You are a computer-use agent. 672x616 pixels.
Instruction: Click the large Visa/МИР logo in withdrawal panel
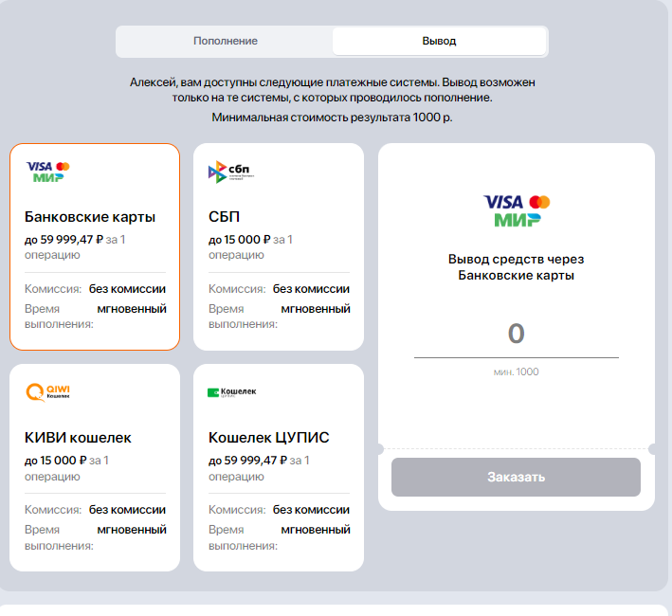click(x=517, y=210)
